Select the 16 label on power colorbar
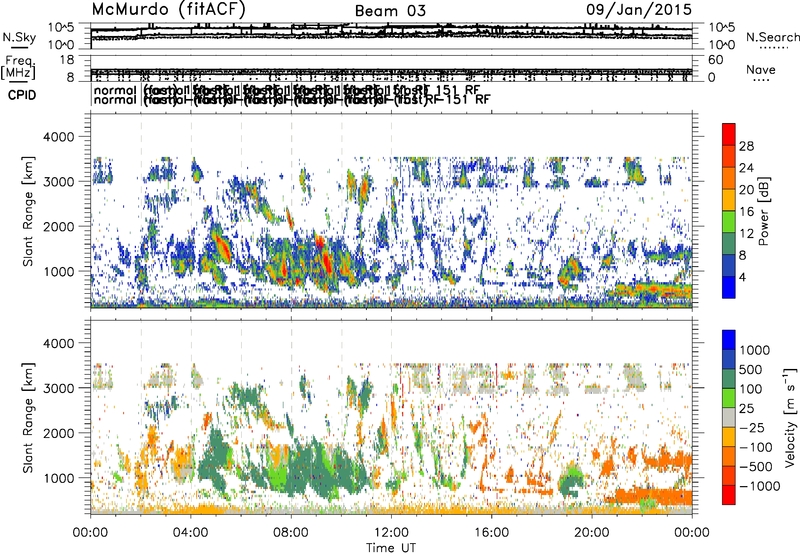This screenshot has height=554, width=800. coord(746,212)
